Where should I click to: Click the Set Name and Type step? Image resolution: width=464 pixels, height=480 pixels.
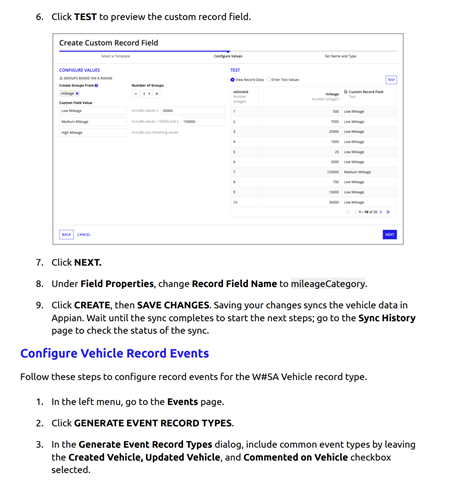340,56
